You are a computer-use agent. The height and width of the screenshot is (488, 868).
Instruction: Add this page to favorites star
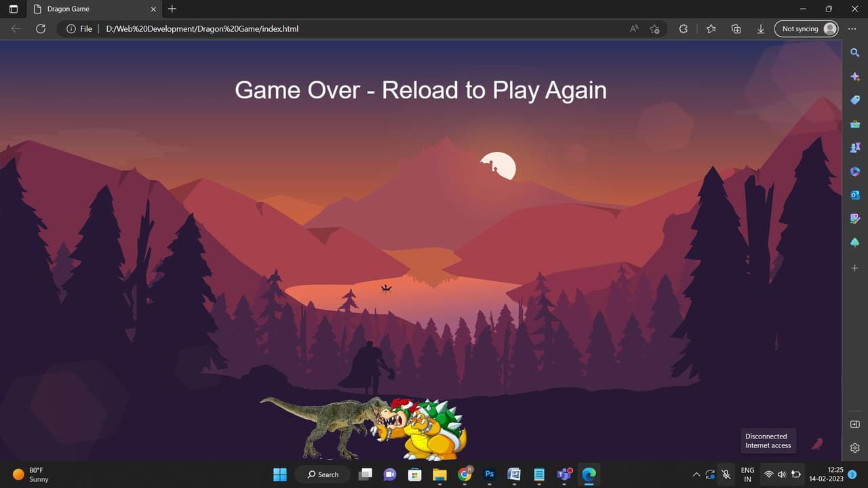654,29
